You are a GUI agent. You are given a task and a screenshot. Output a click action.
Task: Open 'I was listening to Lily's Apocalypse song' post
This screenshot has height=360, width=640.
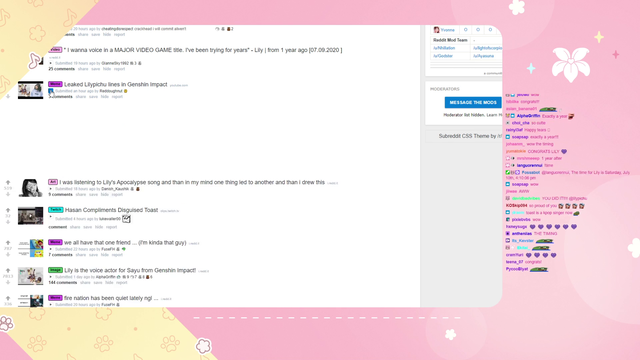click(x=192, y=182)
